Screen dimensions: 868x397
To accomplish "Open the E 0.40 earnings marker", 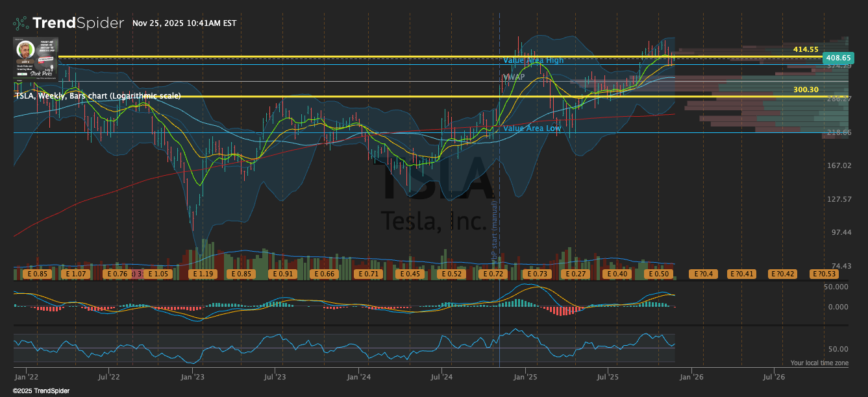I will (616, 274).
